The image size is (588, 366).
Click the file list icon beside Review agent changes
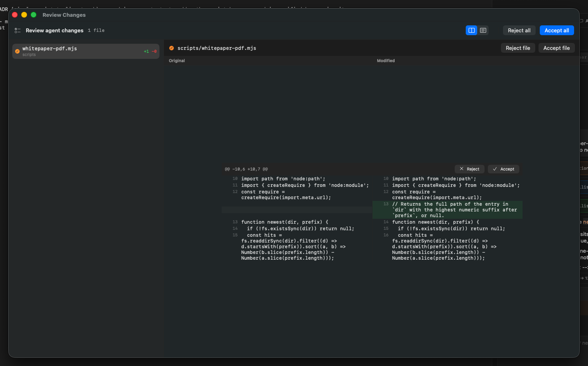pos(17,30)
